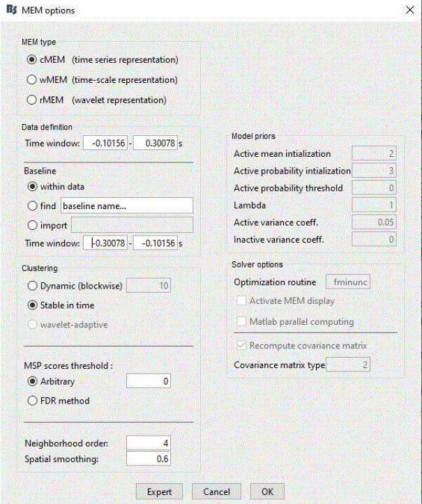422x504 pixels.
Task: Enable Dynamic (blockwise) clustering
Action: pos(32,286)
